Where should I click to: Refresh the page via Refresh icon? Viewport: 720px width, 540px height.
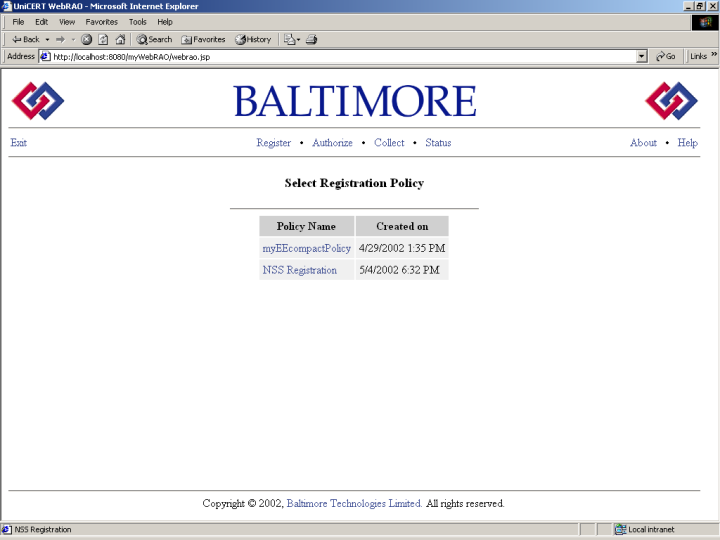[x=103, y=39]
